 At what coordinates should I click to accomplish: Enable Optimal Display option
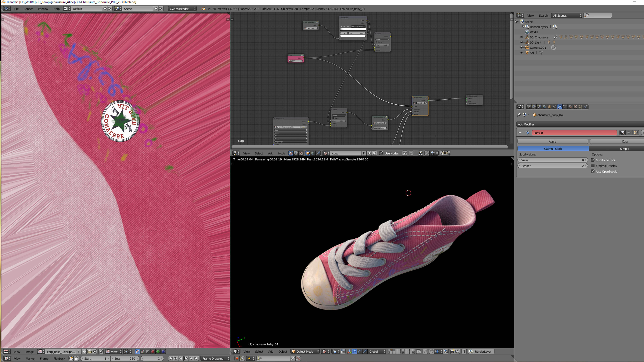tap(593, 166)
